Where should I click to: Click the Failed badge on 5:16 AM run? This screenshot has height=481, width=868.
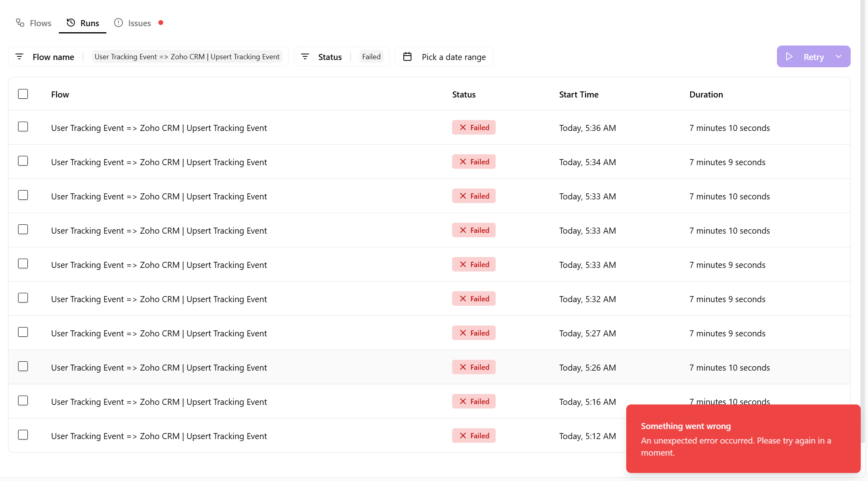473,401
